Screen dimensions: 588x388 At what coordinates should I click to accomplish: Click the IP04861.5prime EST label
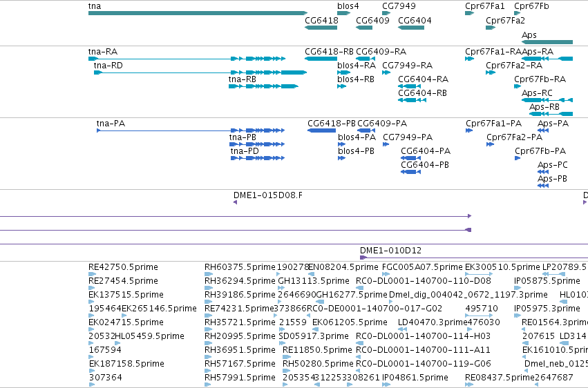(x=415, y=378)
